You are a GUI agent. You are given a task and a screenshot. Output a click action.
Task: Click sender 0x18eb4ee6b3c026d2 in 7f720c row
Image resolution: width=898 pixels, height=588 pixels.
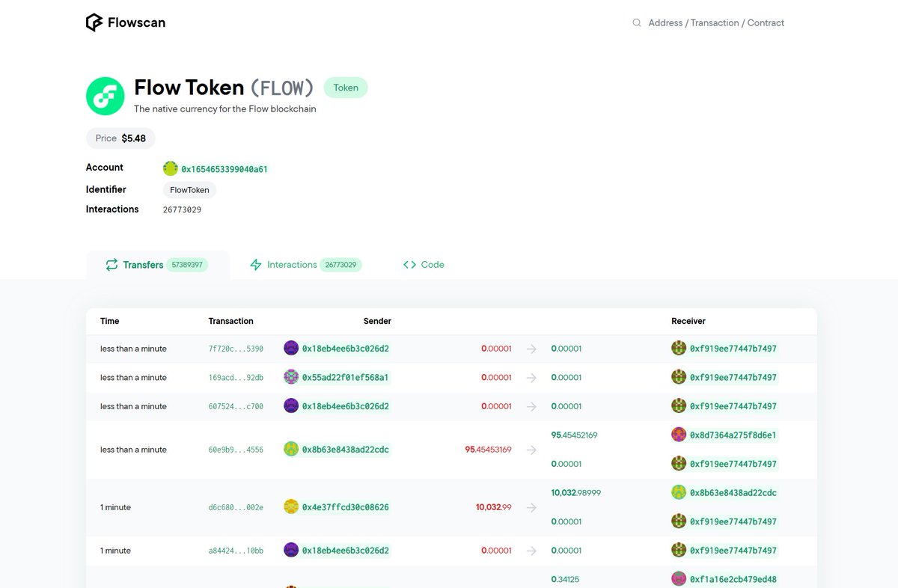pos(346,349)
